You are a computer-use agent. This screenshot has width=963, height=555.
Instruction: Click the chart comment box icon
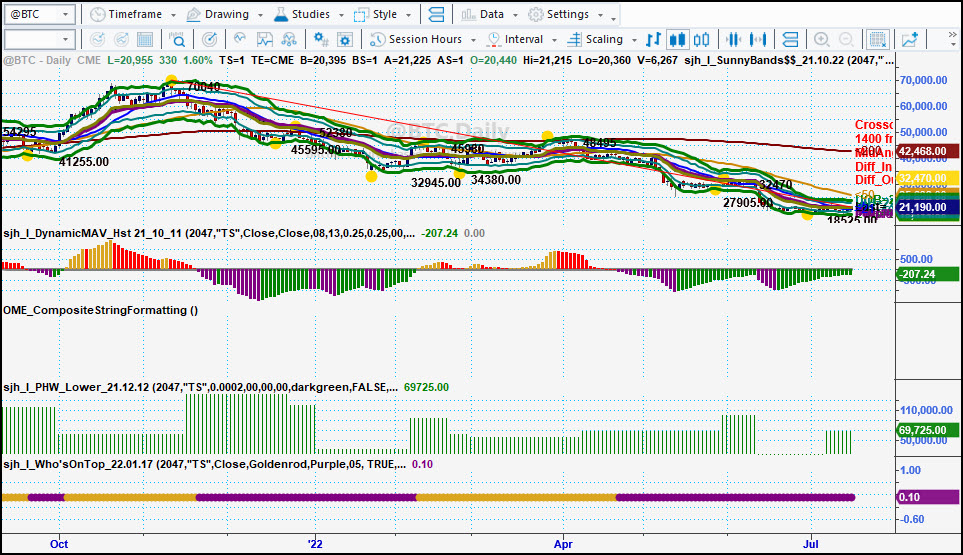pyautogui.click(x=265, y=39)
